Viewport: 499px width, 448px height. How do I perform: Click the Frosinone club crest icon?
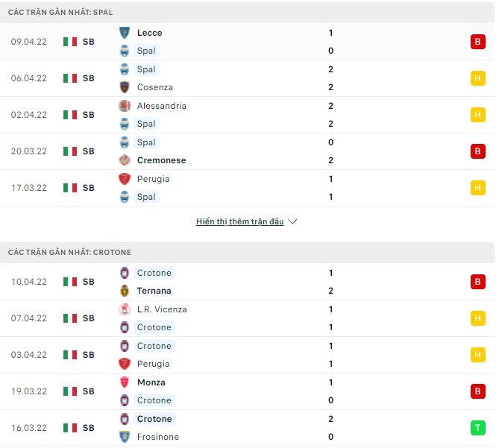[x=125, y=437]
